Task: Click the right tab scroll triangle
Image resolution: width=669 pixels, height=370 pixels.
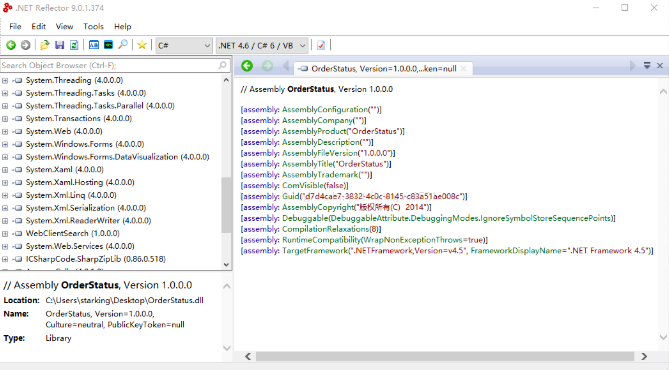Action: click(632, 66)
